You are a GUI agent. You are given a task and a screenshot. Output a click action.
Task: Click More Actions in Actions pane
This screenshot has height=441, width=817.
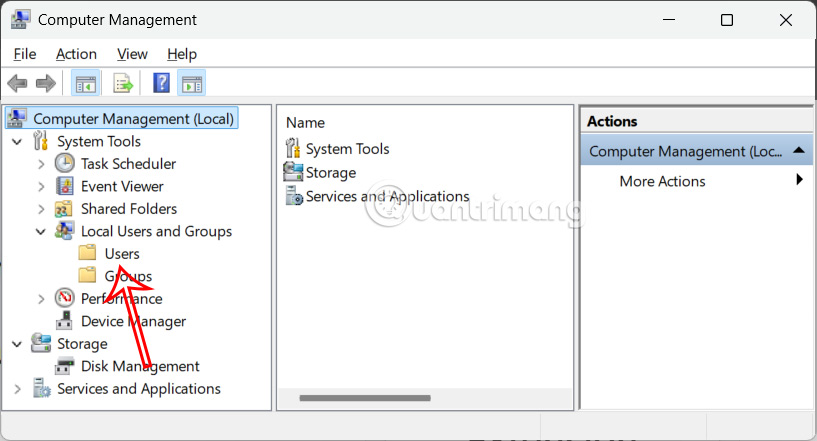(662, 181)
